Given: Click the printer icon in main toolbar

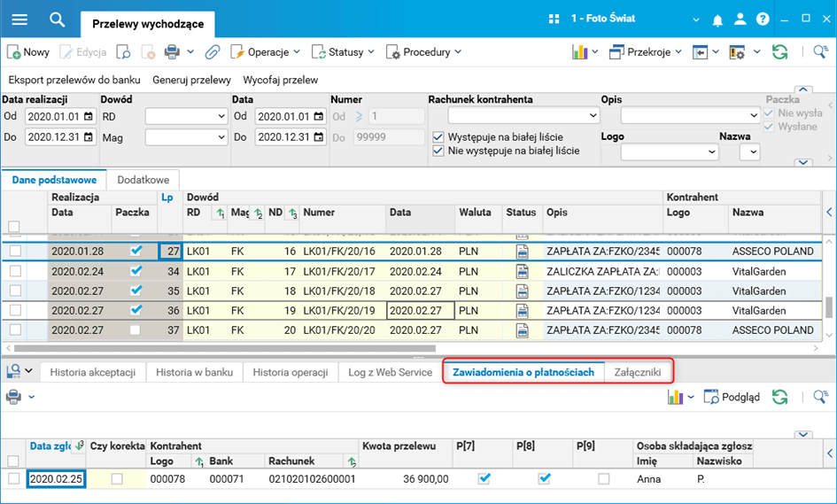Looking at the screenshot, I should pos(172,52).
